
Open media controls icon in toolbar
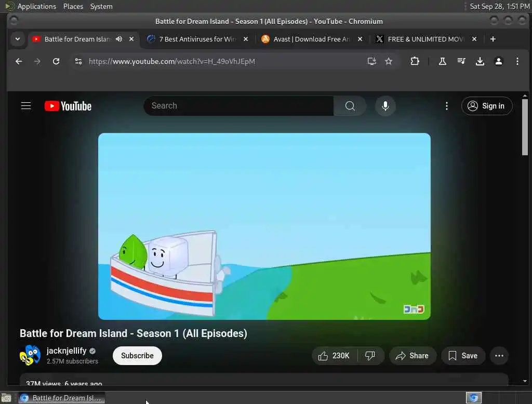click(x=461, y=61)
